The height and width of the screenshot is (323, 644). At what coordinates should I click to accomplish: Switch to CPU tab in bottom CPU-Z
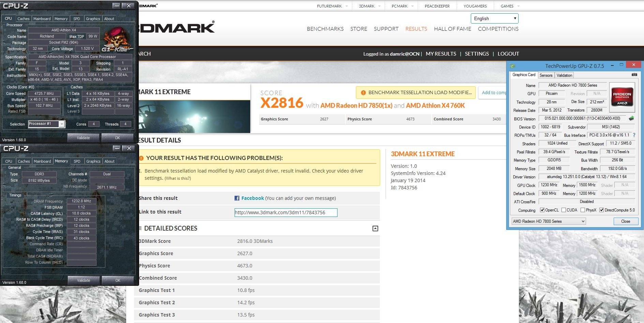coord(9,161)
